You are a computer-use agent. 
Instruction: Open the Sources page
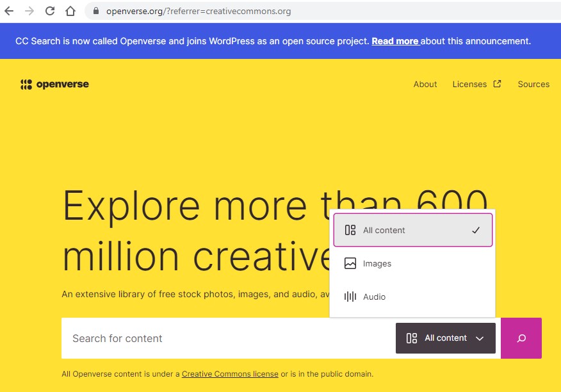[533, 84]
